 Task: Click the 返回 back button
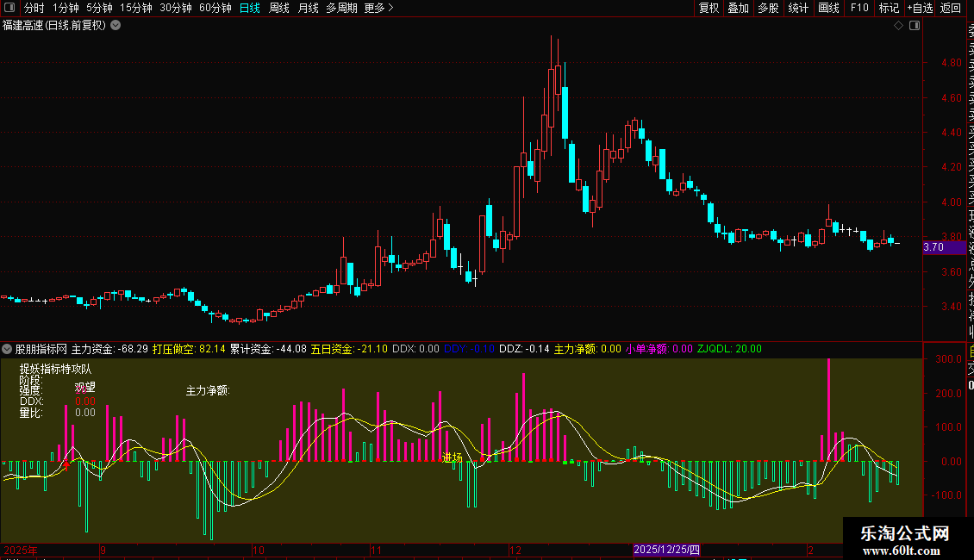coord(951,8)
